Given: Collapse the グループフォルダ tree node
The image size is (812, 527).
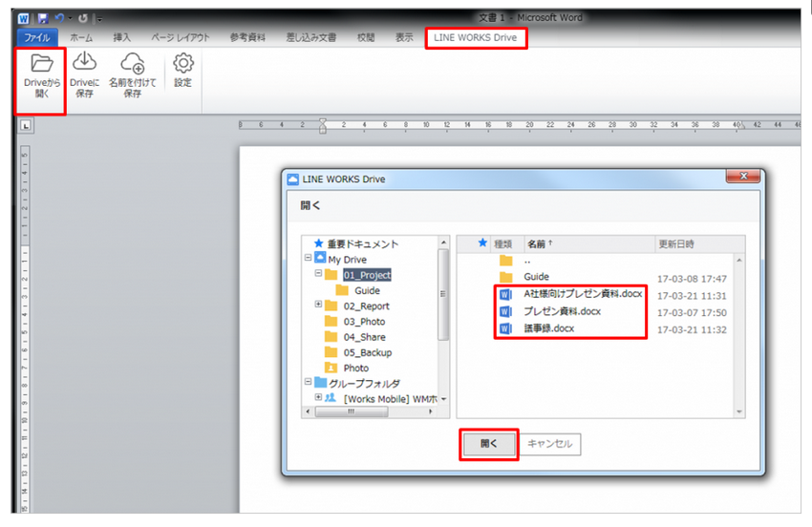Looking at the screenshot, I should click(308, 383).
